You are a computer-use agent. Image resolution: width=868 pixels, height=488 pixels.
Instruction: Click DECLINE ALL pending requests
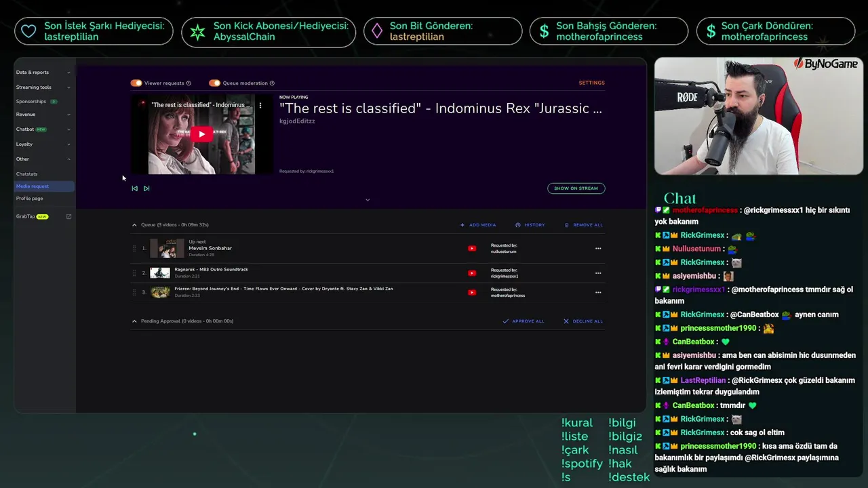[x=583, y=321]
